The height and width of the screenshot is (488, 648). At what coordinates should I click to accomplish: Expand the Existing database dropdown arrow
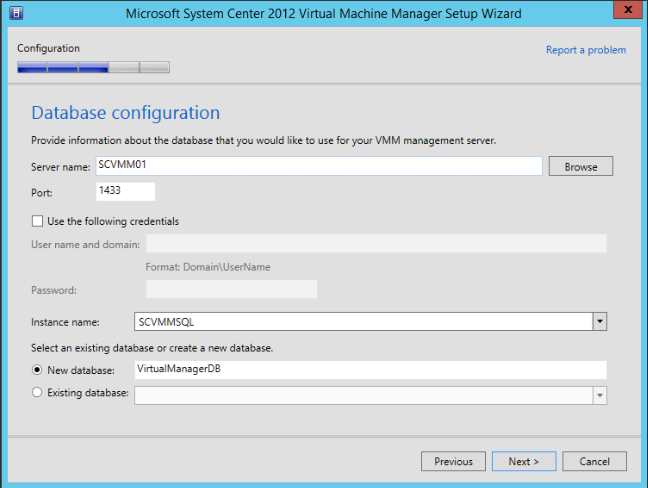(600, 395)
